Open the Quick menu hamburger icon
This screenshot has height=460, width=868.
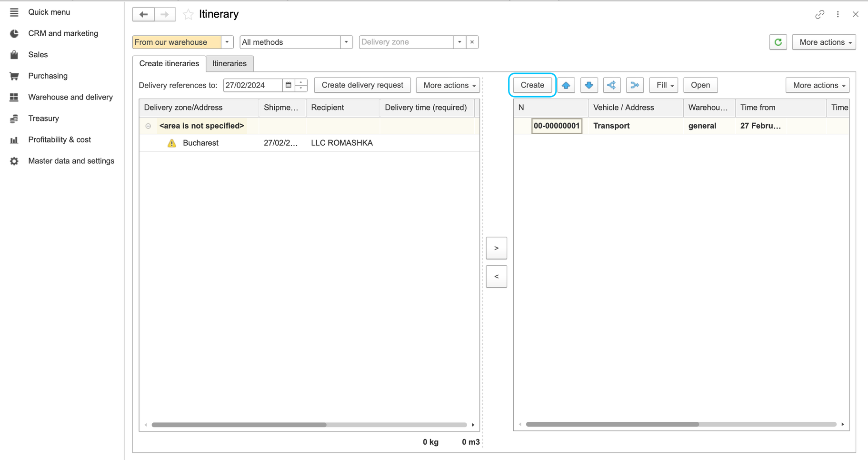pyautogui.click(x=14, y=12)
